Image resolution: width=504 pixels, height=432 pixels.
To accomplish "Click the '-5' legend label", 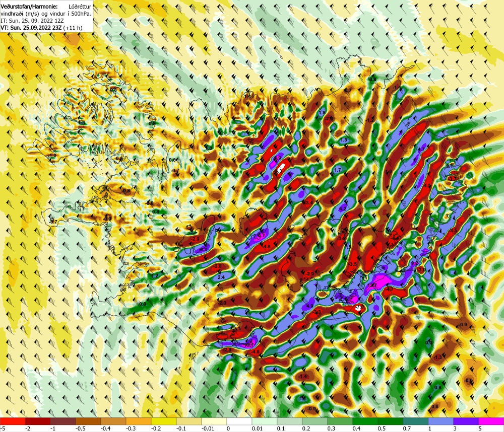I will point(3,428).
